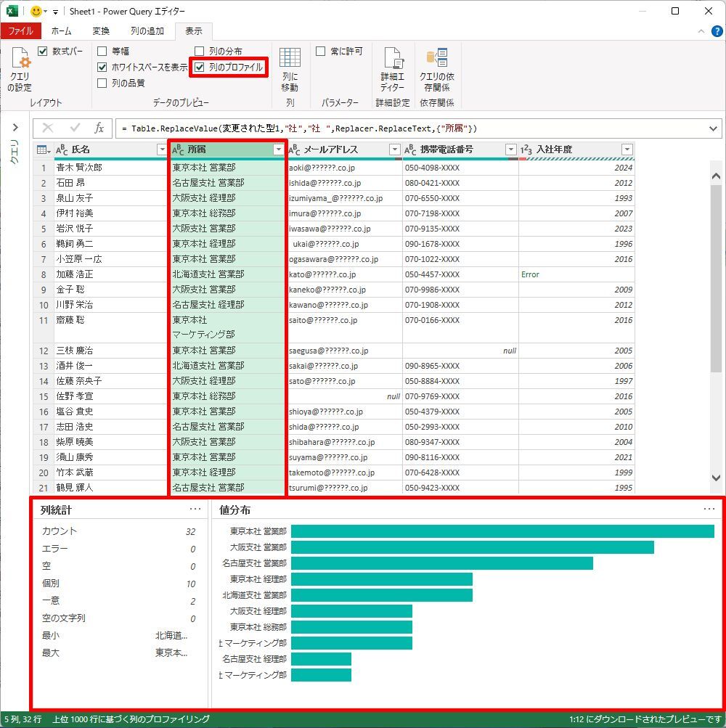Viewport: 726px width, 728px height.
Task: Uncheck the 列のプロファイル checkbox
Action: point(200,68)
